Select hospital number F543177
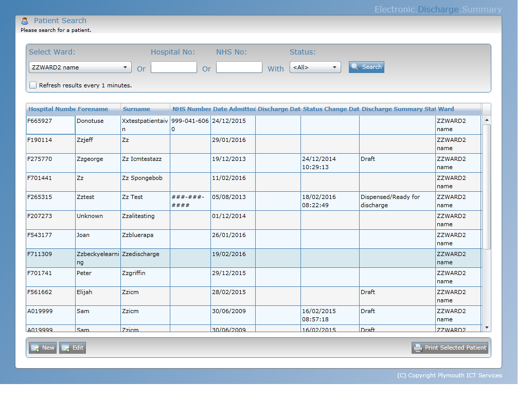 (40, 235)
